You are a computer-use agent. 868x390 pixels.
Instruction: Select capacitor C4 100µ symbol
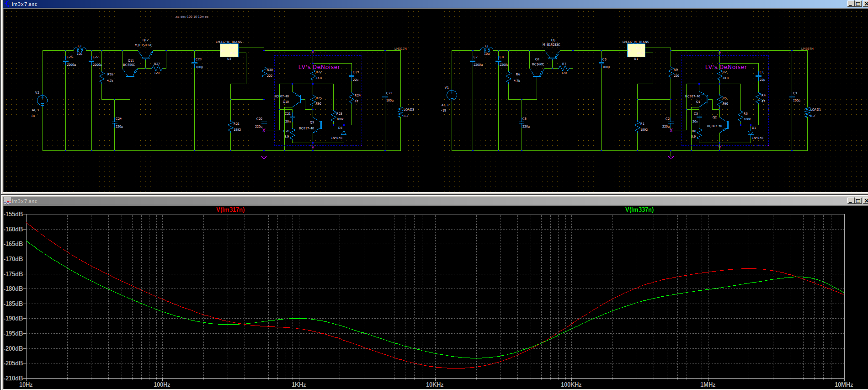click(x=792, y=96)
